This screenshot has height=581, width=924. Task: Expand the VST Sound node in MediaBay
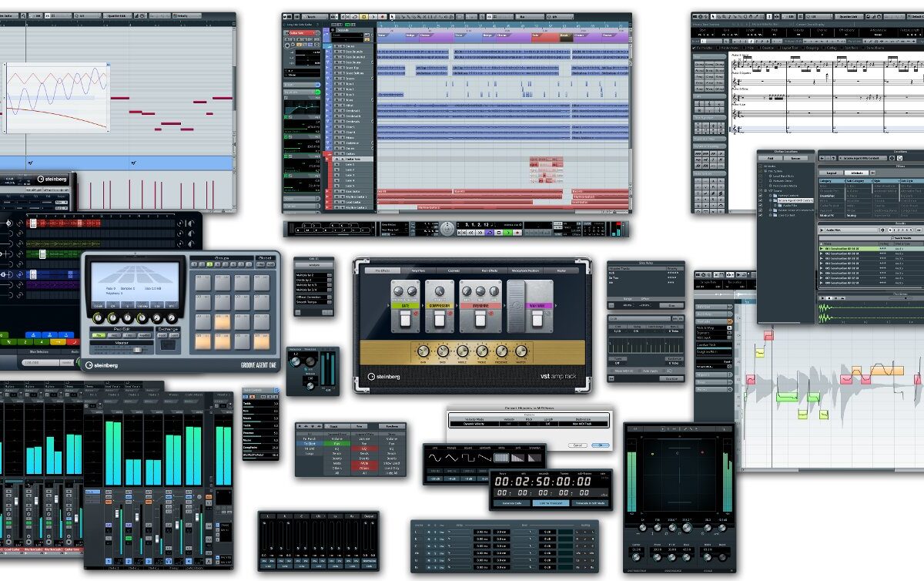(765, 190)
